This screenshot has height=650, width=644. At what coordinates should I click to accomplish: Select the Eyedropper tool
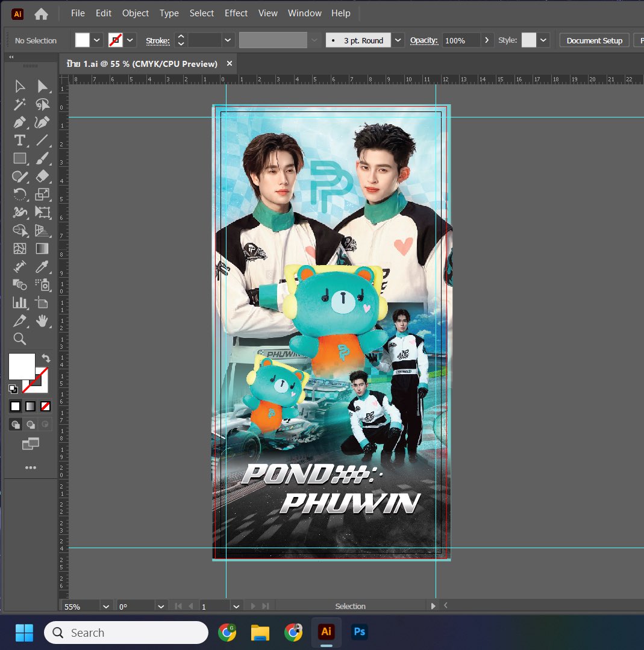[43, 266]
